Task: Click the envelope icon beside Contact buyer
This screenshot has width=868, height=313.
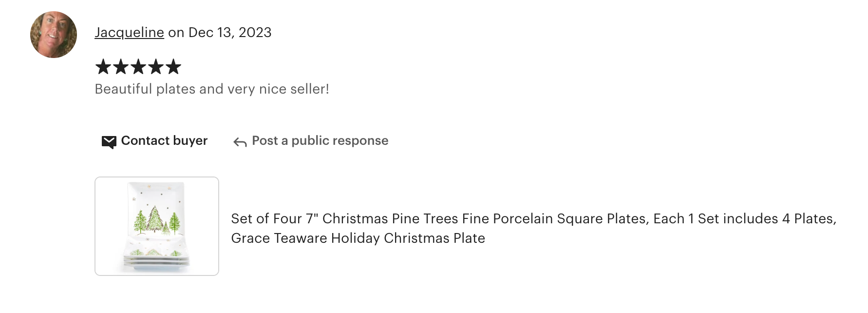Action: tap(109, 142)
